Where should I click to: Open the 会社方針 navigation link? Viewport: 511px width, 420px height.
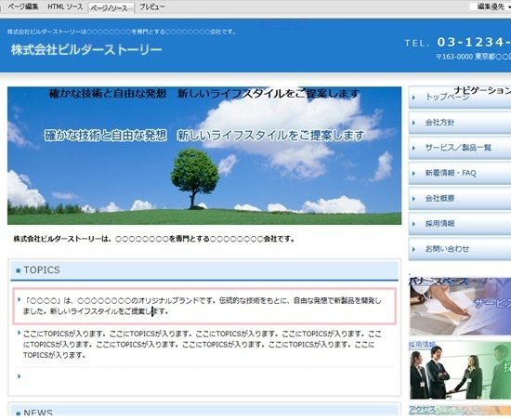460,122
